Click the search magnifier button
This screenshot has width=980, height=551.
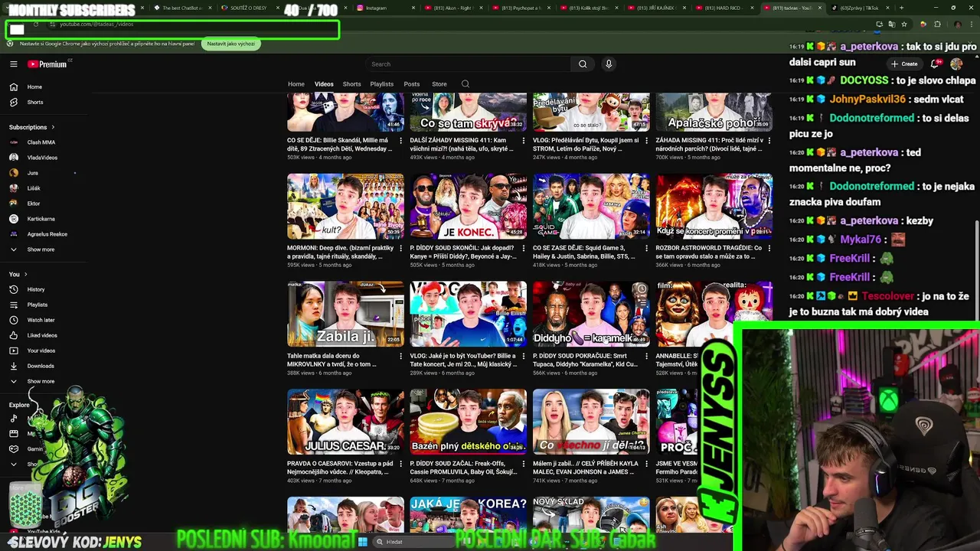click(x=583, y=64)
